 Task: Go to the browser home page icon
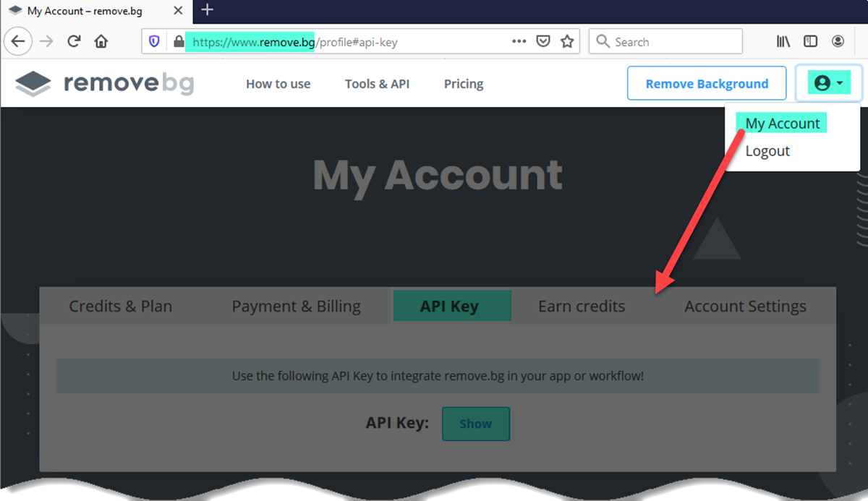(101, 41)
